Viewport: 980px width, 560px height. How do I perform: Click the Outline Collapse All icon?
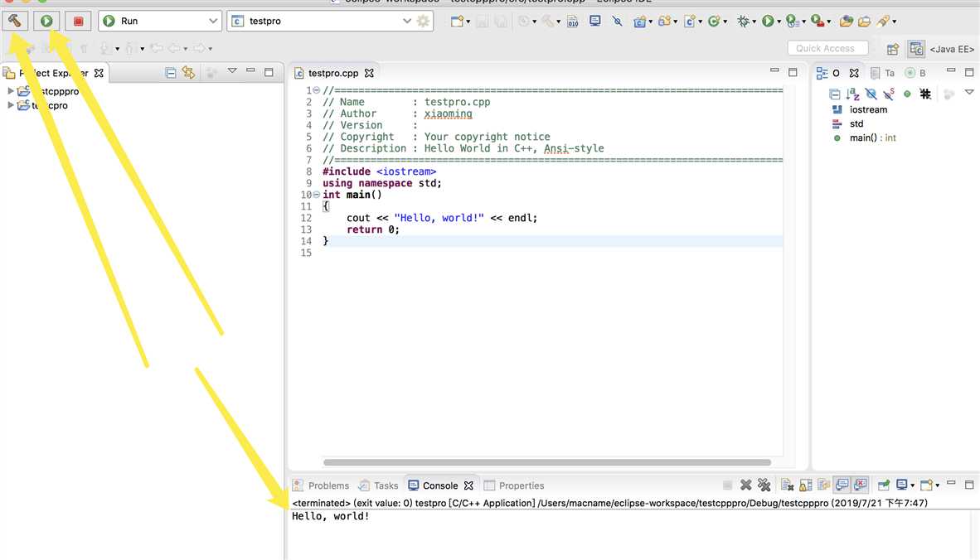pos(834,94)
